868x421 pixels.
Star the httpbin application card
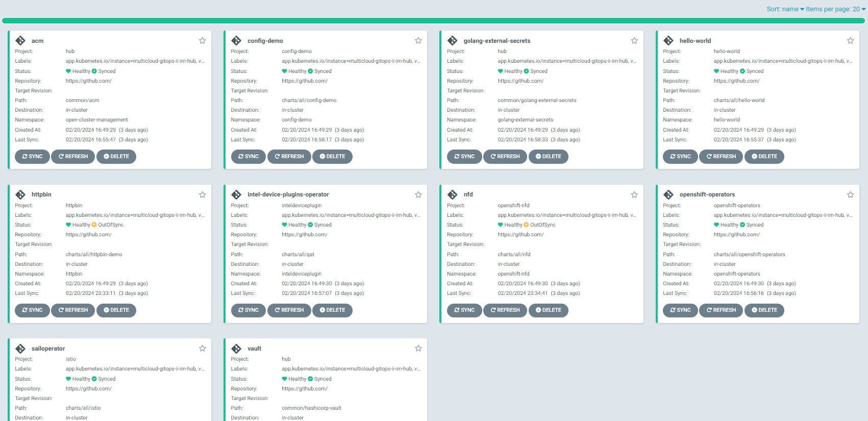point(203,194)
